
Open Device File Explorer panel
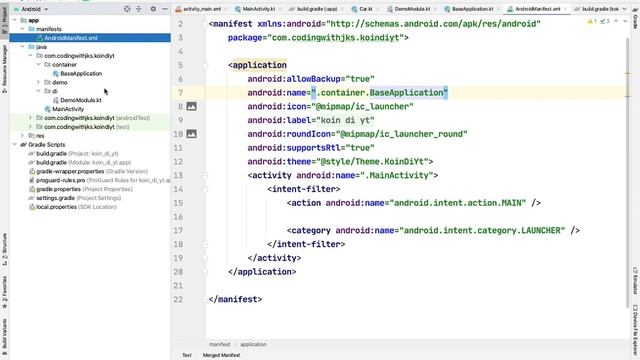pos(636,330)
